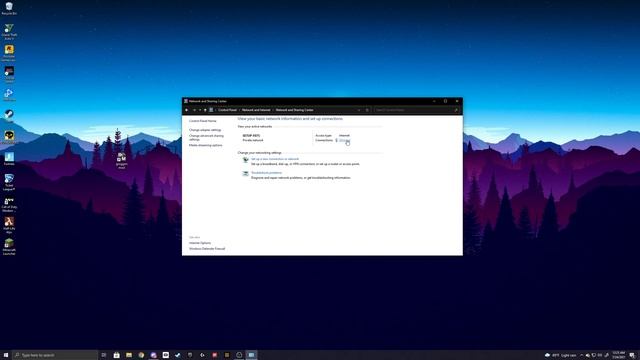This screenshot has height=360, width=640.
Task: Open Microsoft Store from the taskbar
Action: pos(116,355)
